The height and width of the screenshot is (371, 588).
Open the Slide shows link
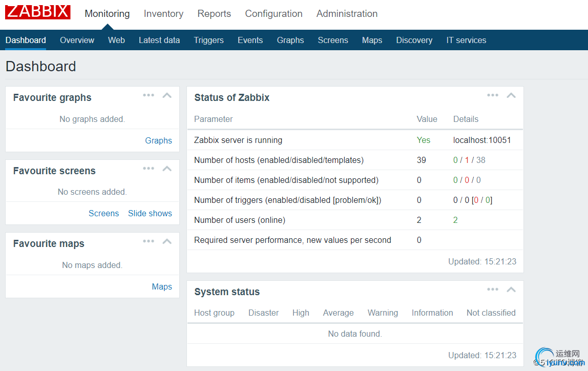(x=150, y=214)
